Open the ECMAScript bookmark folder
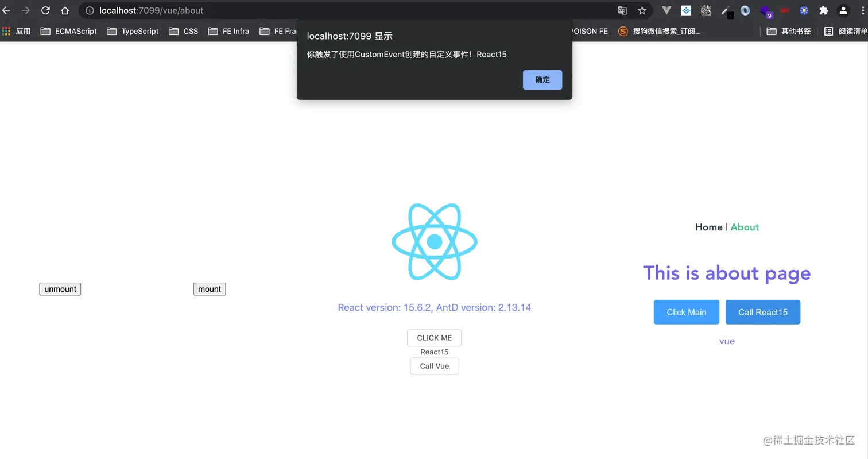868x459 pixels. (69, 31)
